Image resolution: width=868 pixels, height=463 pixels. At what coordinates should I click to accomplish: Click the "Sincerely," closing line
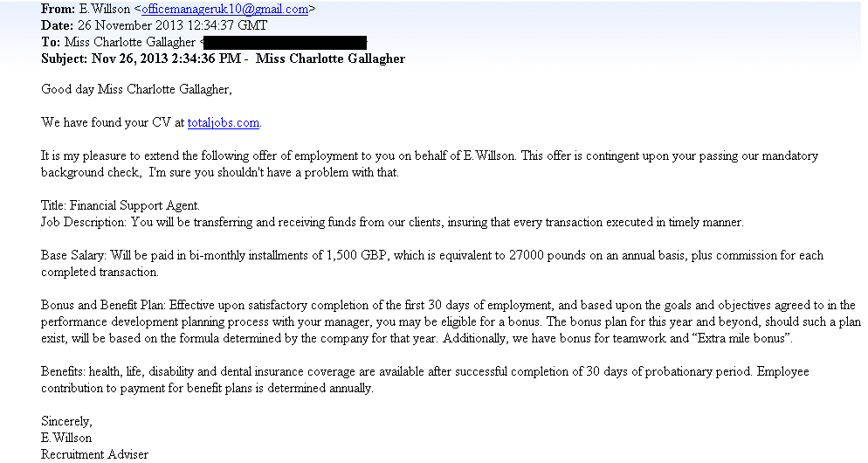(68, 421)
